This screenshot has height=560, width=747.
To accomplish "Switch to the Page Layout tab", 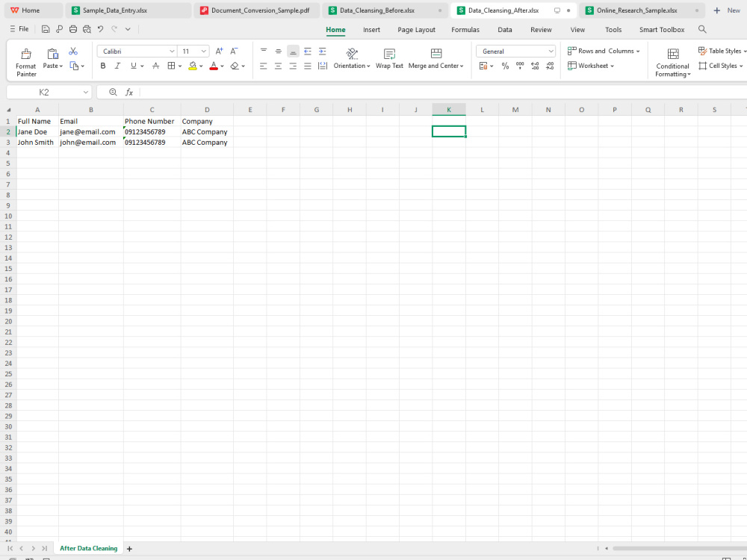I will [x=416, y=30].
